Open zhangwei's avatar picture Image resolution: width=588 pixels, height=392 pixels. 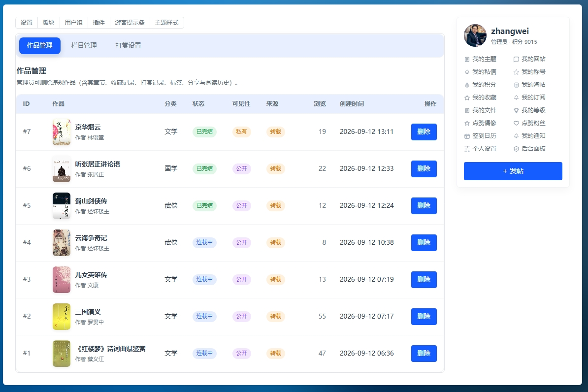(x=475, y=35)
